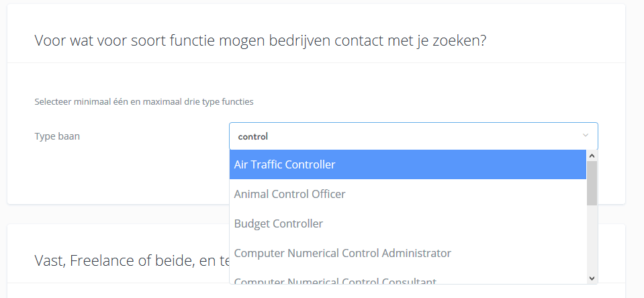Click the dropdown list scroll-down arrow
This screenshot has height=298, width=644.
(x=592, y=278)
